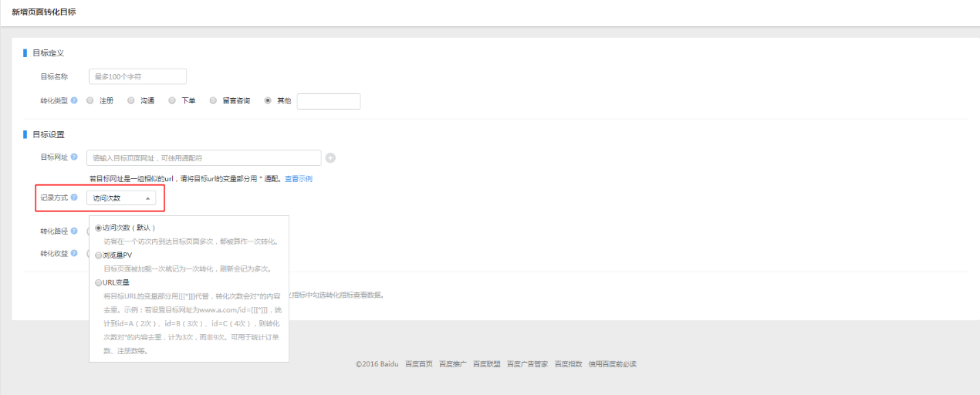Click the help icon beside 记录方式
Screen dimensions: 980x395
tap(74, 198)
